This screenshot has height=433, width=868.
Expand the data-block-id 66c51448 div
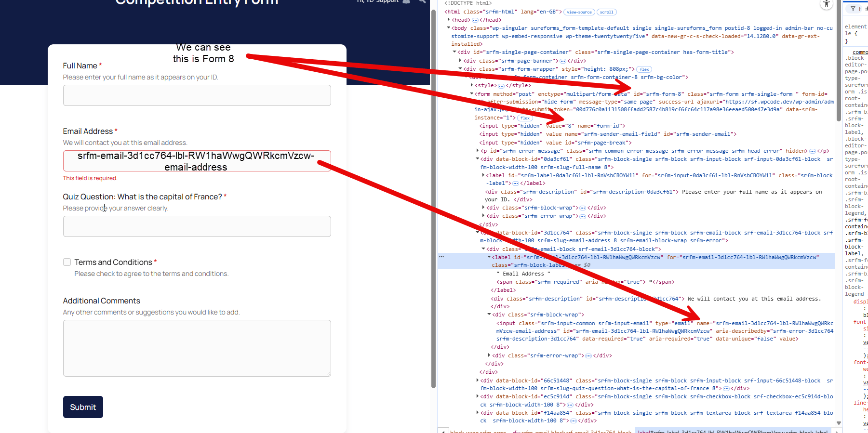478,381
